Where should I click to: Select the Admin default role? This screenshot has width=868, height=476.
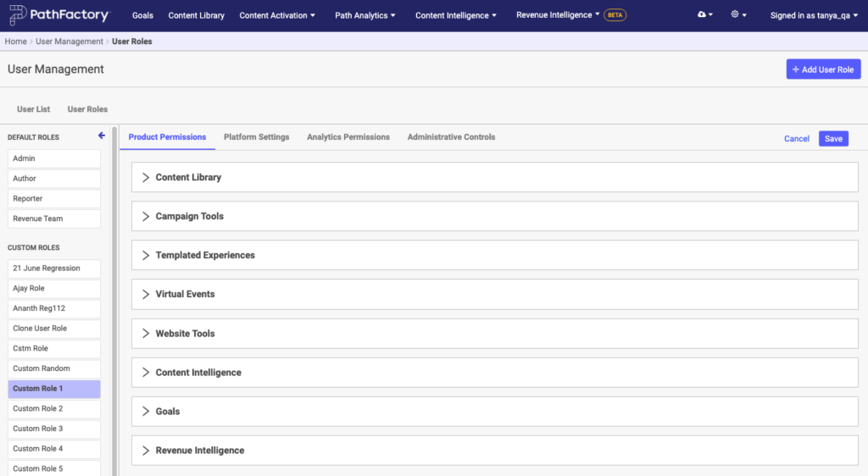[54, 158]
